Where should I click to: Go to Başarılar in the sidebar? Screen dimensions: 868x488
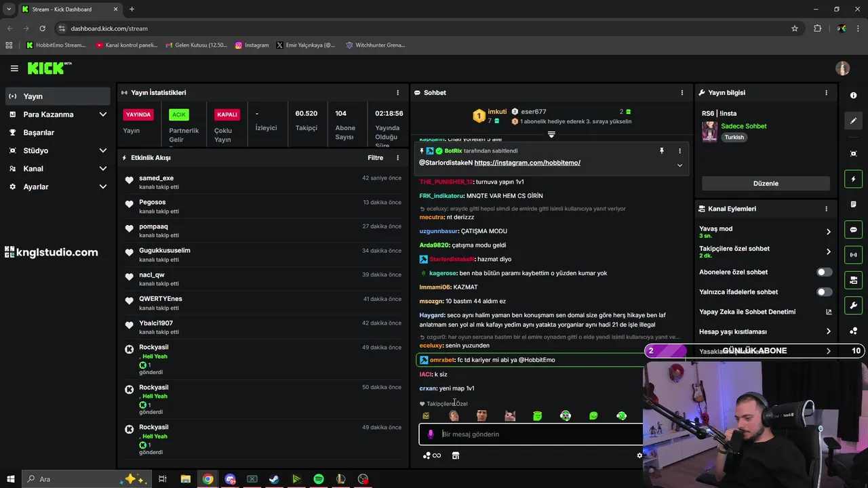coord(57,133)
